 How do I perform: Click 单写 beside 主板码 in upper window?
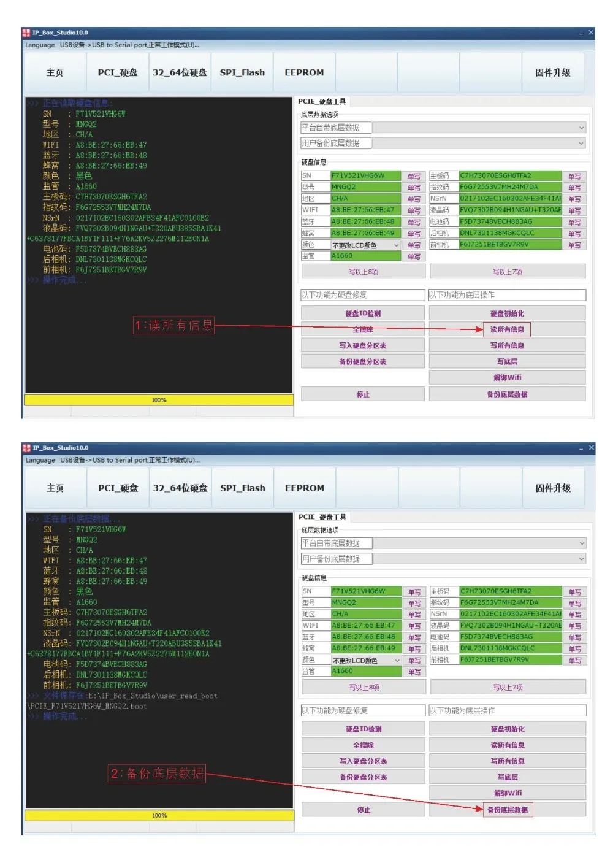(574, 176)
